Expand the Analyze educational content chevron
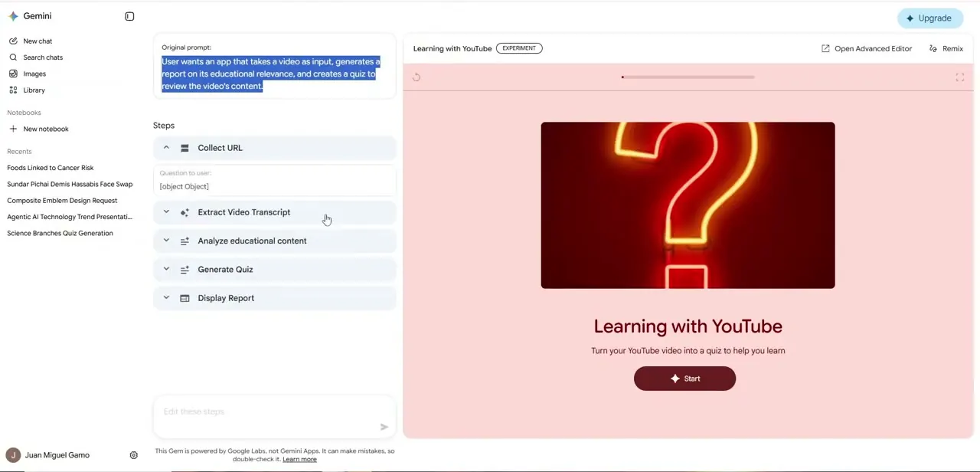This screenshot has height=472, width=980. point(166,241)
